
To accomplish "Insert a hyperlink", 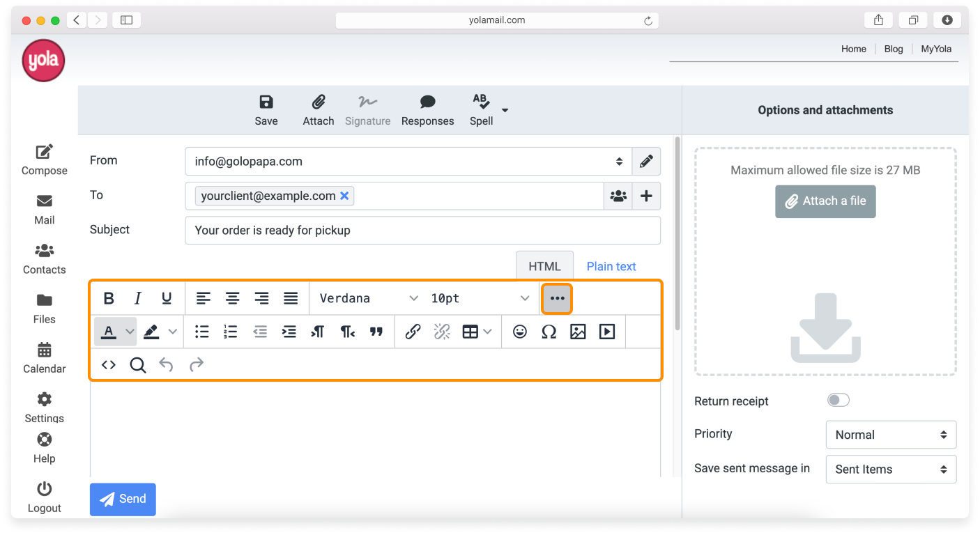I will [x=412, y=332].
